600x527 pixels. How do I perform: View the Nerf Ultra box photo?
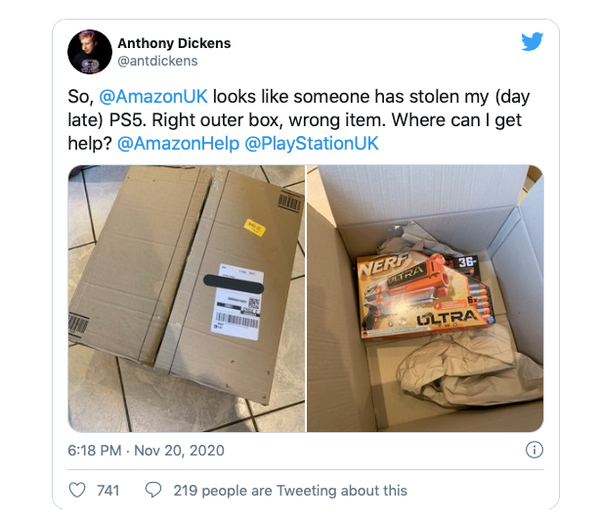click(x=425, y=299)
